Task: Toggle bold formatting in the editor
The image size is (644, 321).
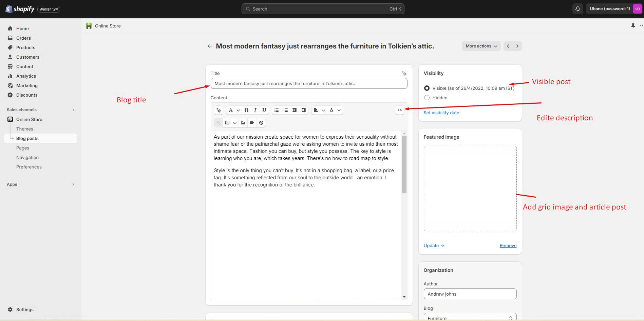Action: click(246, 110)
